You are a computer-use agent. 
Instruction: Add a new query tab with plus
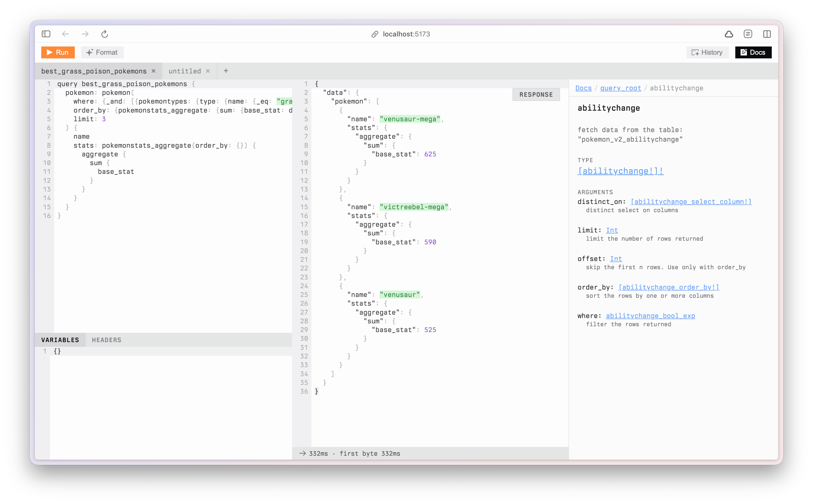pyautogui.click(x=226, y=71)
